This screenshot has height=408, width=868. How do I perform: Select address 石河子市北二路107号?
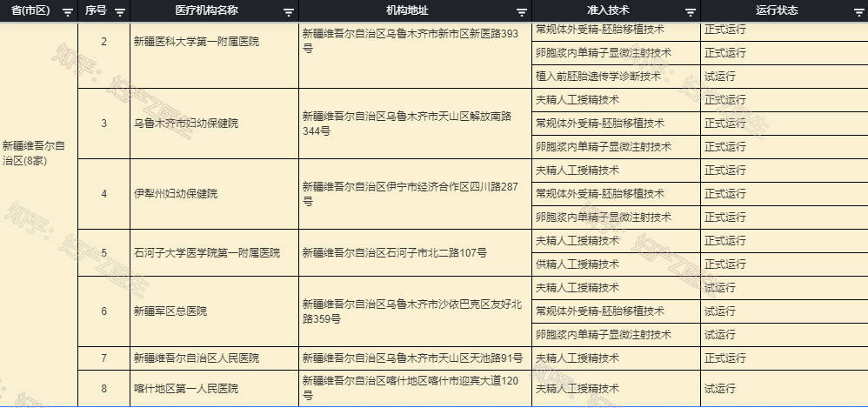415,253
